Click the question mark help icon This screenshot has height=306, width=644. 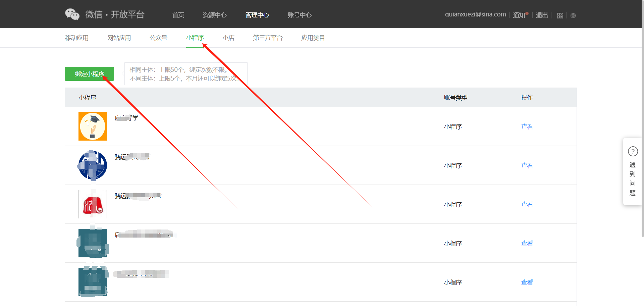(633, 151)
